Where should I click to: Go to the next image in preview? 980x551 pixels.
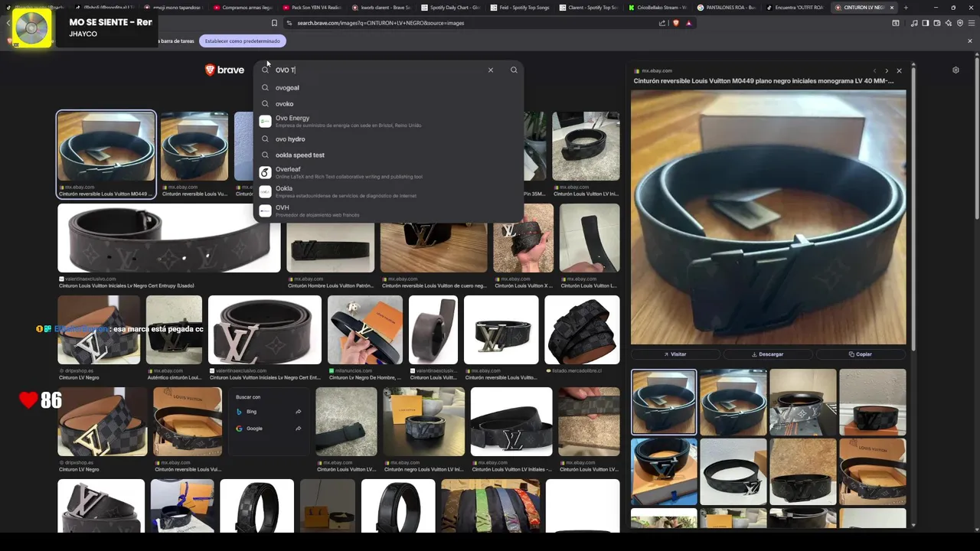pos(887,70)
